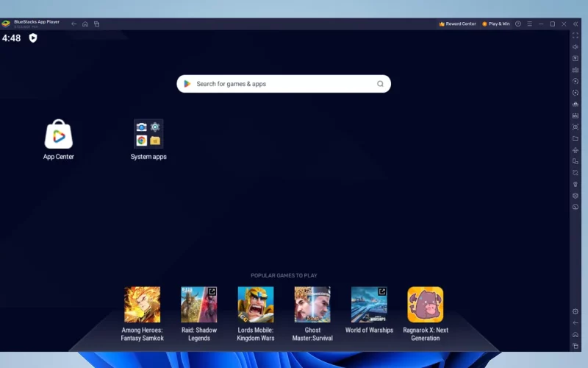Open recent apps icon in title bar
This screenshot has width=588, height=368.
(97, 24)
